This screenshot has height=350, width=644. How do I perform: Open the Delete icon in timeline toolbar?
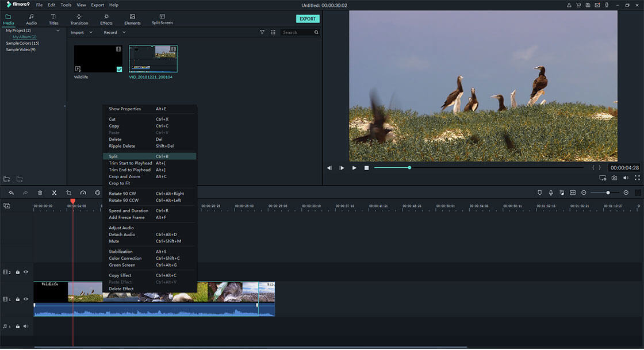point(39,193)
